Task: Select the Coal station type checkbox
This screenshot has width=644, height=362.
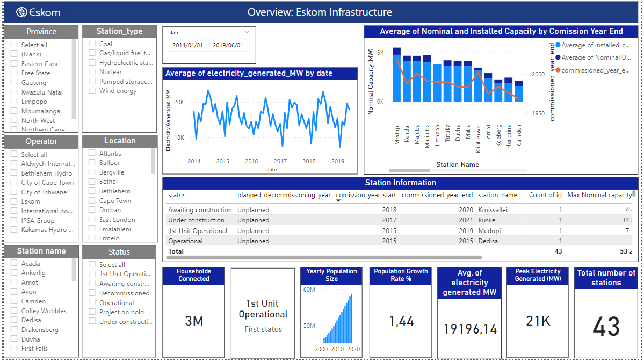Action: coord(92,44)
